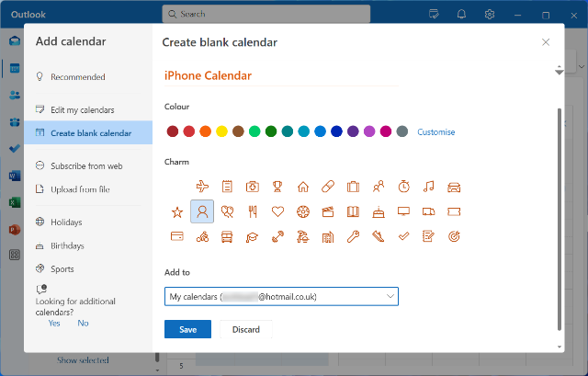Choose the graduation cap charm
This screenshot has height=376, width=588.
tap(253, 237)
